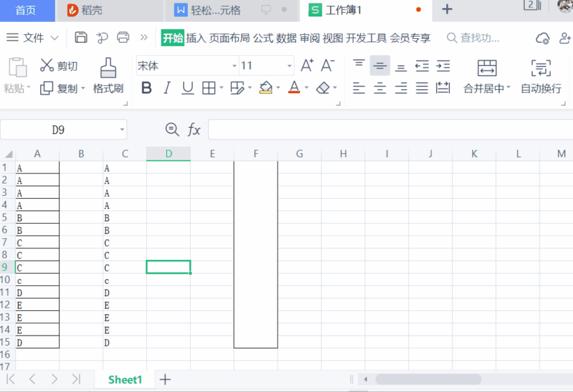Expand the font size 11 dropdown
The width and height of the screenshot is (573, 392).
pyautogui.click(x=289, y=66)
